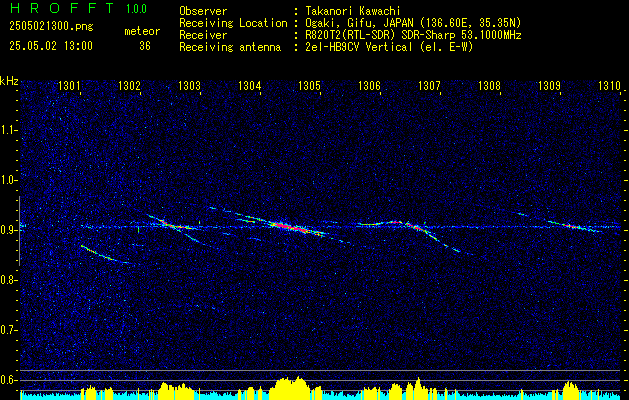Click the 1307 time axis marker
This screenshot has width=629, height=400.
[x=429, y=85]
